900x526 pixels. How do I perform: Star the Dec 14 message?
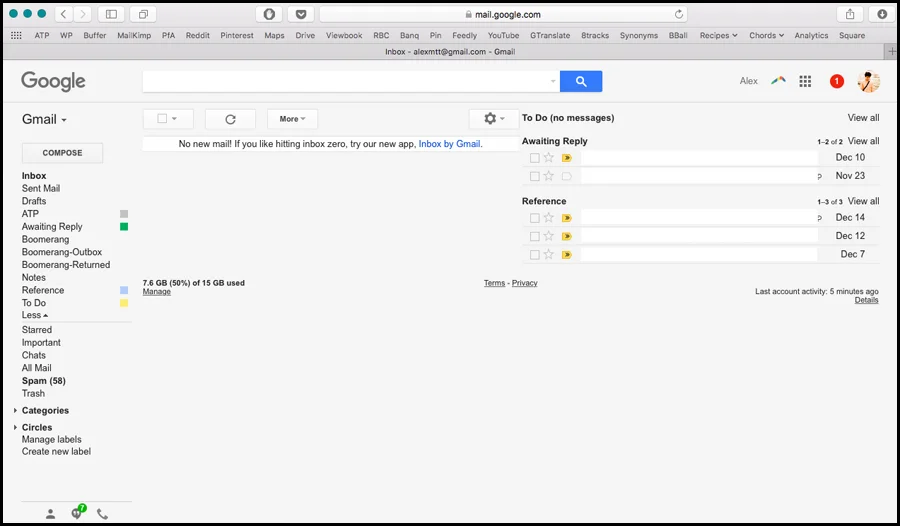point(549,218)
